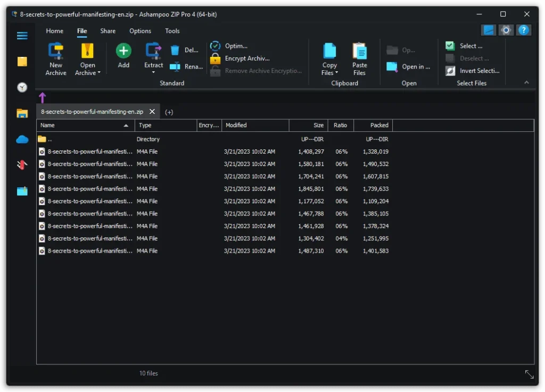Select file with size 1,580,181
This screenshot has height=392, width=545.
point(214,164)
